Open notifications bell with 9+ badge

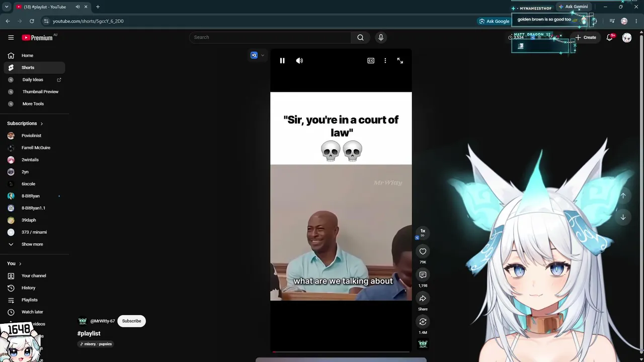tap(610, 37)
